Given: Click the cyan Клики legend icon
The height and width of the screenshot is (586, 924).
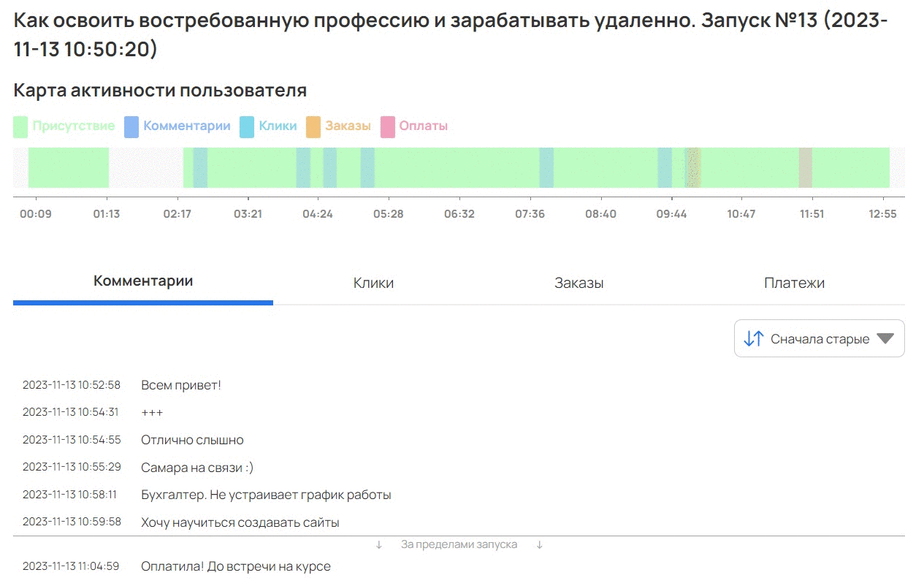Looking at the screenshot, I should click(247, 125).
